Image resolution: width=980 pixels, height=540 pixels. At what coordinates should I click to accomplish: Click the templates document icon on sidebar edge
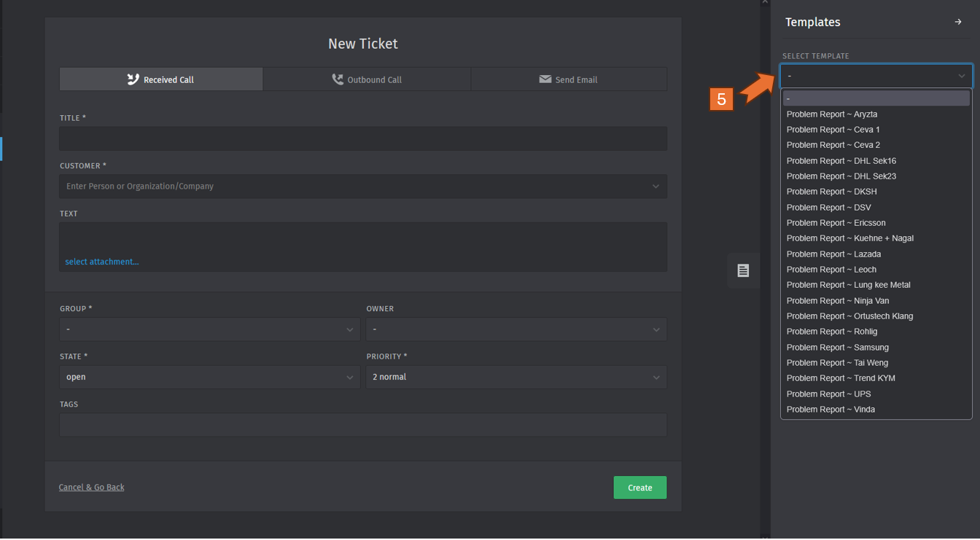743,270
